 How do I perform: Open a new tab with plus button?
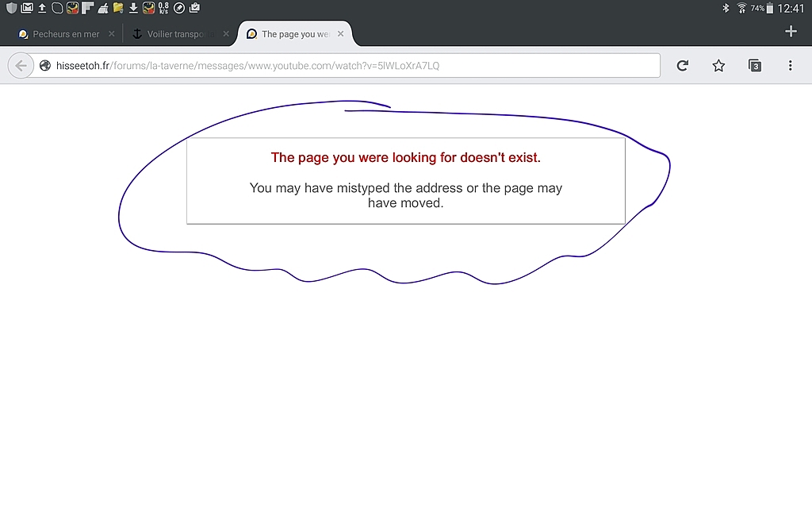(791, 32)
